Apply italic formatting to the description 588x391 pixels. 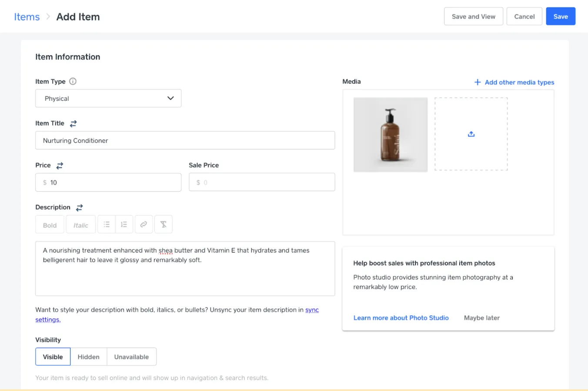(x=80, y=224)
